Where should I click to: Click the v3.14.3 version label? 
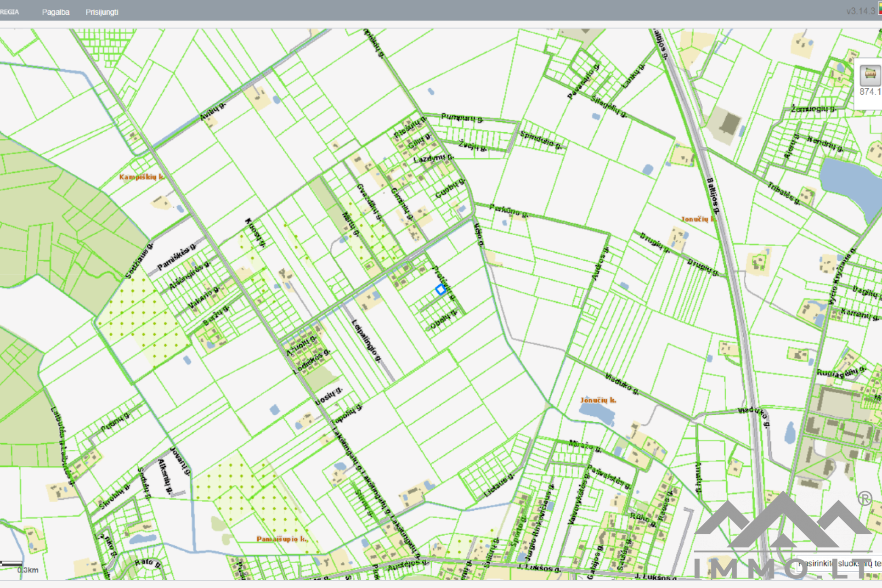click(860, 11)
